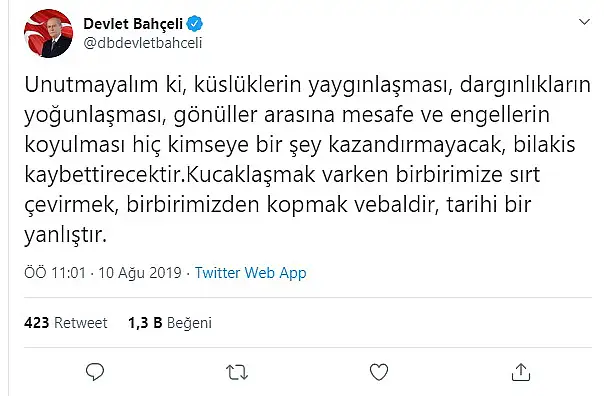This screenshot has height=396, width=604.
Task: Click the Retweet label beside 423
Action: [81, 323]
